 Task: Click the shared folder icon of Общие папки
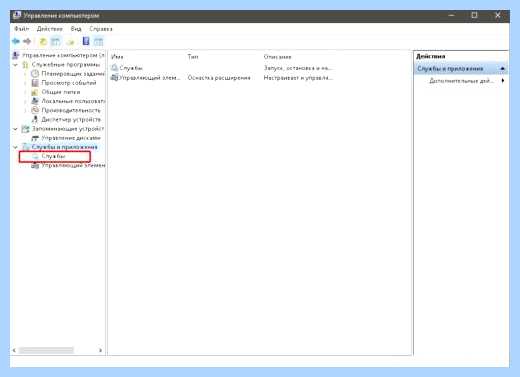click(35, 92)
